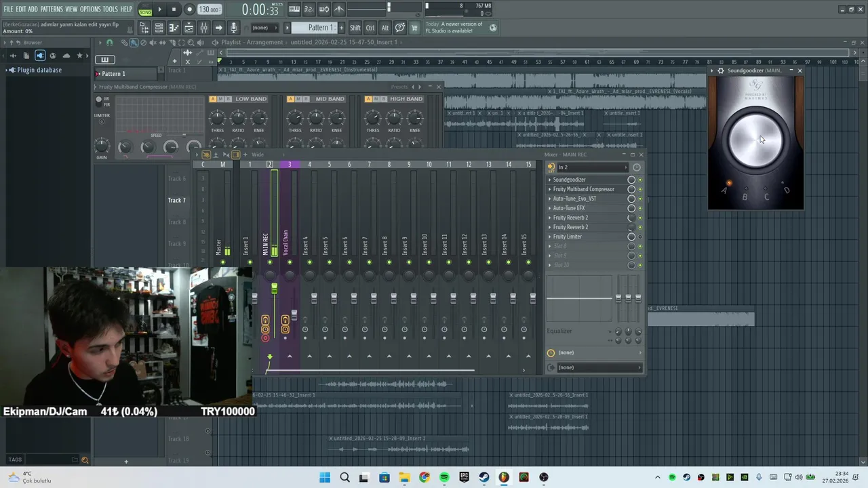This screenshot has width=868, height=488.
Task: Click the speaker audio icon in Browser tabs
Action: pos(40,56)
